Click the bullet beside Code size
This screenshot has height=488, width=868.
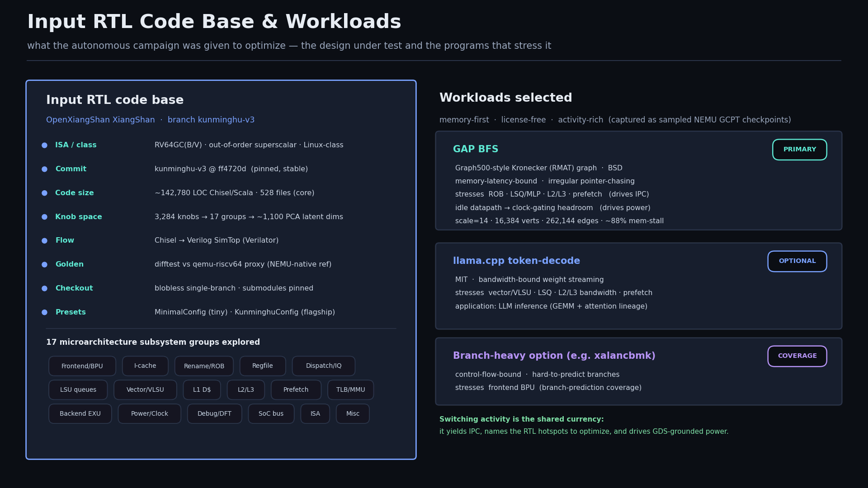tap(44, 193)
